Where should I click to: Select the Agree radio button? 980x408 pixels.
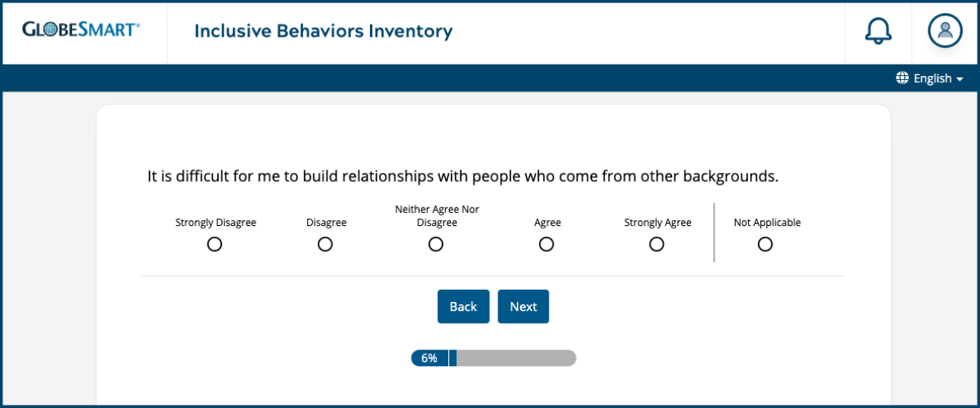coord(546,244)
